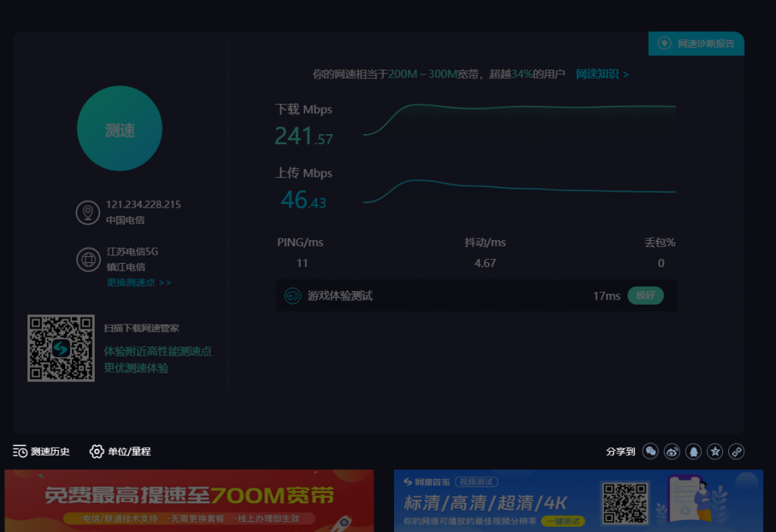Start speed test with 测速 circle button
Viewport: 776px width, 532px height.
pyautogui.click(x=120, y=129)
